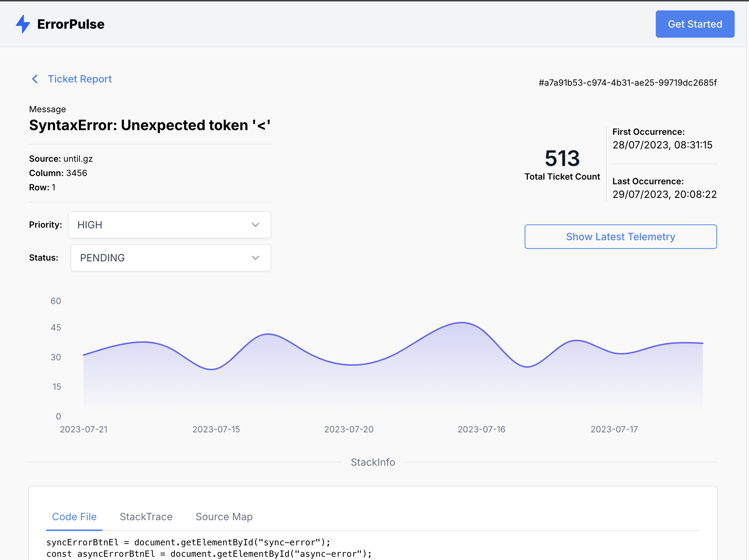Click the 45 y-axis label
749x560 pixels.
pos(56,327)
